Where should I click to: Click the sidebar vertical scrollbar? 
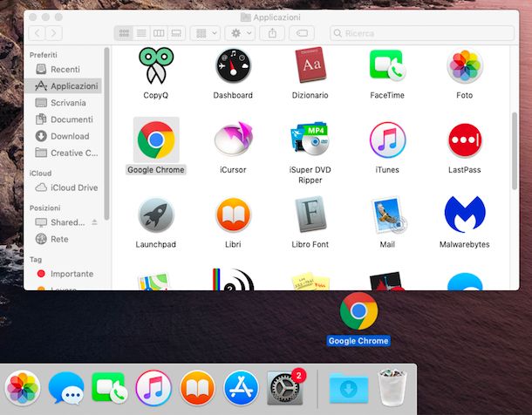pyautogui.click(x=106, y=133)
